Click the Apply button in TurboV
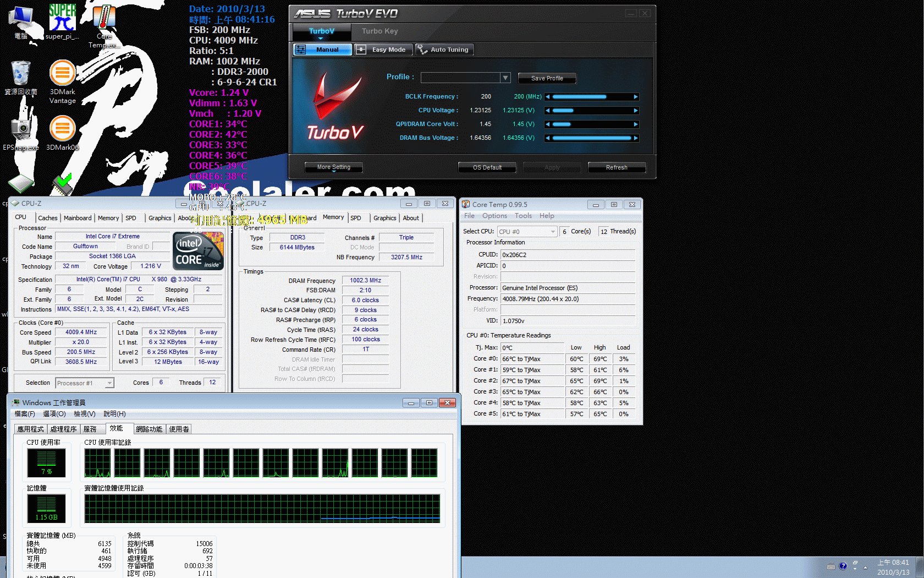924x578 pixels. (x=552, y=167)
